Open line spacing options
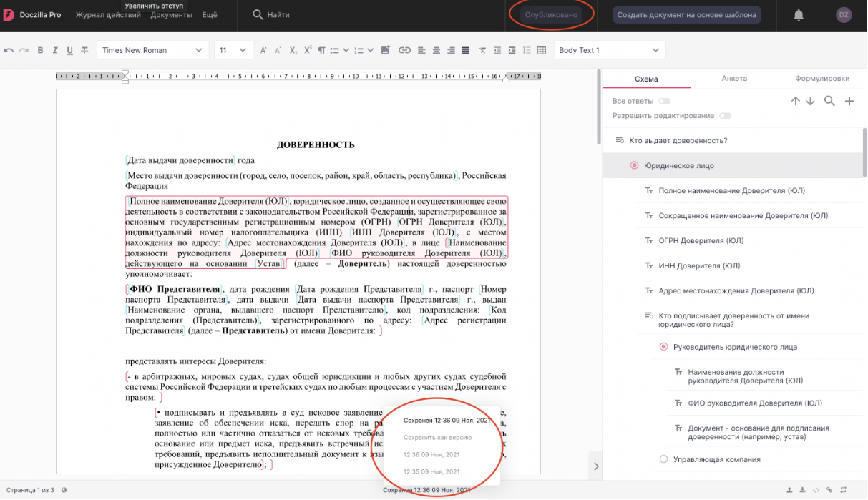 pos(527,50)
